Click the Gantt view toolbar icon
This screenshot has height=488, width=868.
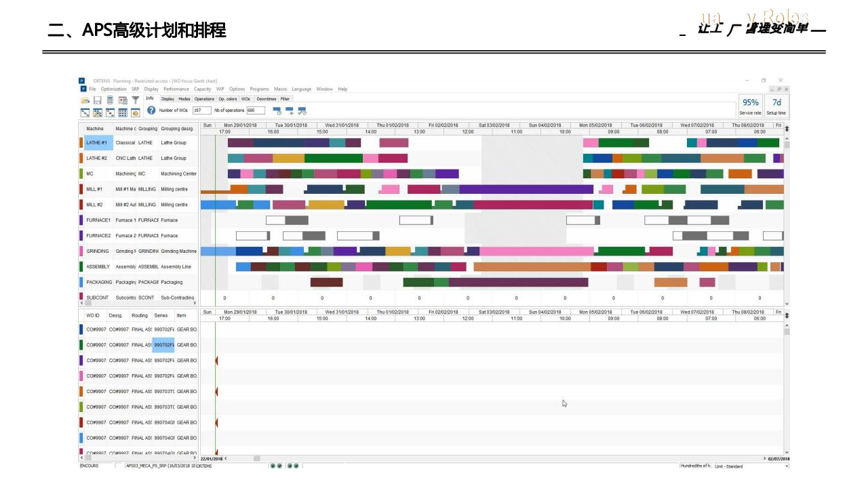(x=110, y=113)
